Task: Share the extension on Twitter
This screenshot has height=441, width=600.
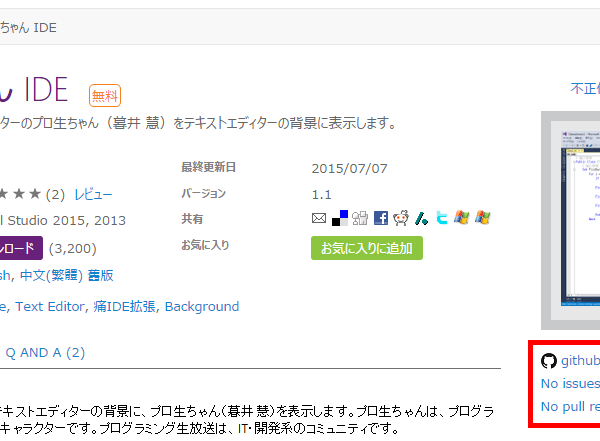Action: pos(442,218)
